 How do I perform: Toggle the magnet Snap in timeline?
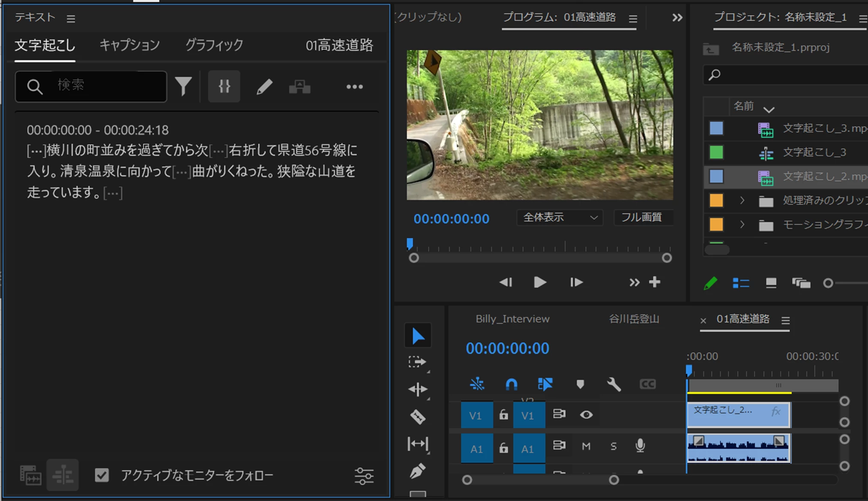(512, 384)
